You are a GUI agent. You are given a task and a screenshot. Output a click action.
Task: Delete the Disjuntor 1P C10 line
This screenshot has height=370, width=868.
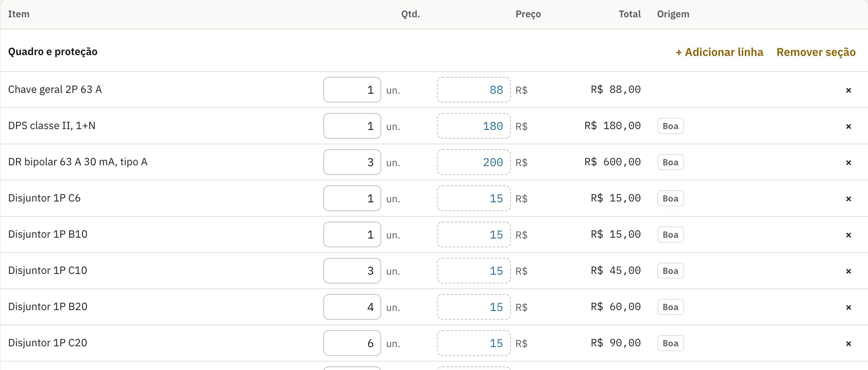848,271
